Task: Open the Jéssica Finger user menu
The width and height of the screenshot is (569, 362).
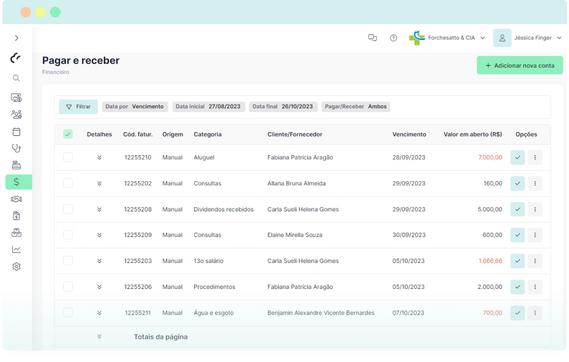Action: click(528, 38)
